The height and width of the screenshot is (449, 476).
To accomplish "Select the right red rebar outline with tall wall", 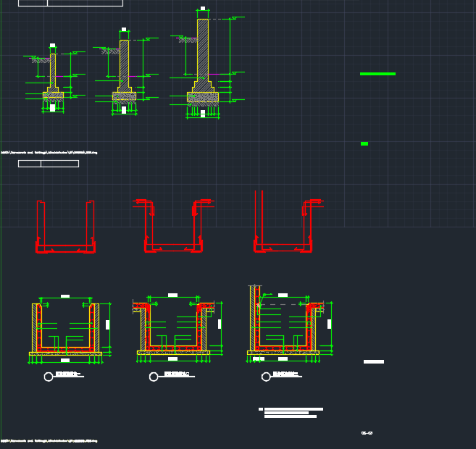I will tap(288, 222).
